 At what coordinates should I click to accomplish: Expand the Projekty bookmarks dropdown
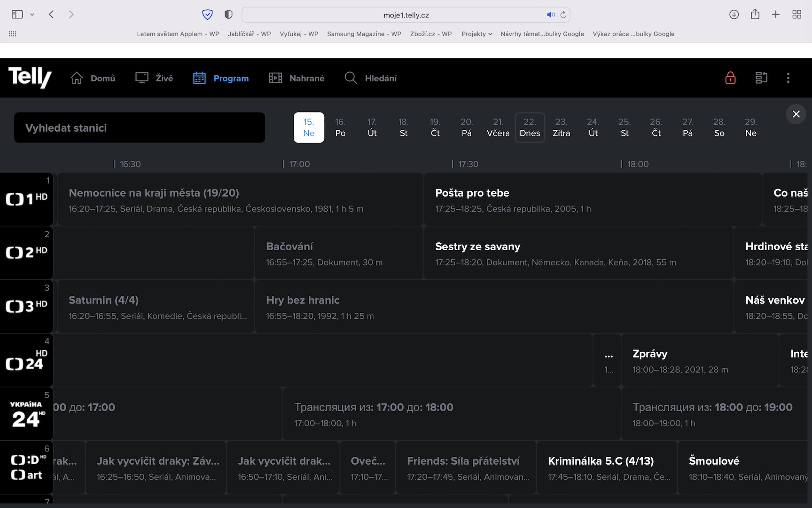coord(476,34)
